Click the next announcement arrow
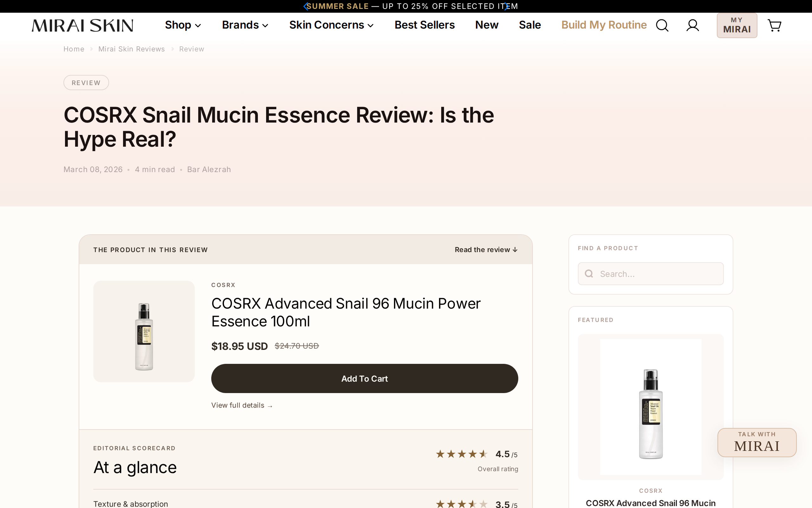 [x=506, y=6]
